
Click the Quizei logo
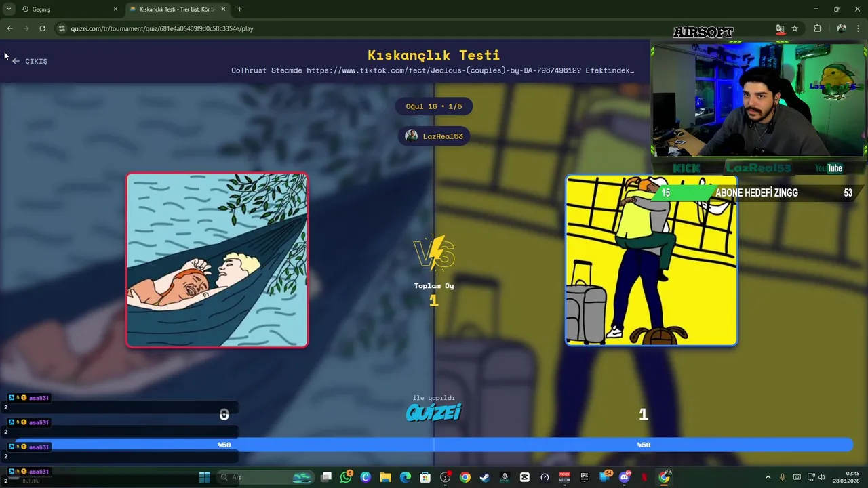pyautogui.click(x=434, y=412)
